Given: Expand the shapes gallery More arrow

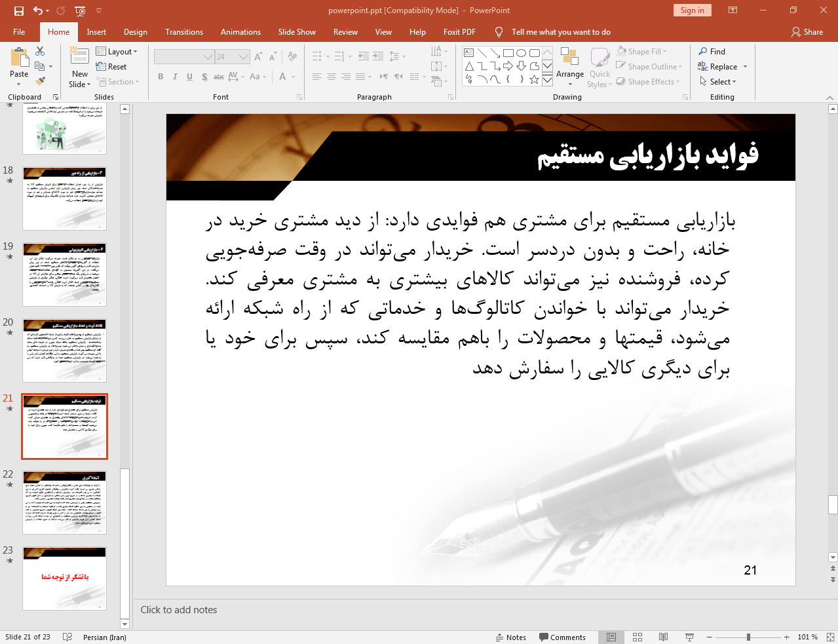Looking at the screenshot, I should 547,79.
